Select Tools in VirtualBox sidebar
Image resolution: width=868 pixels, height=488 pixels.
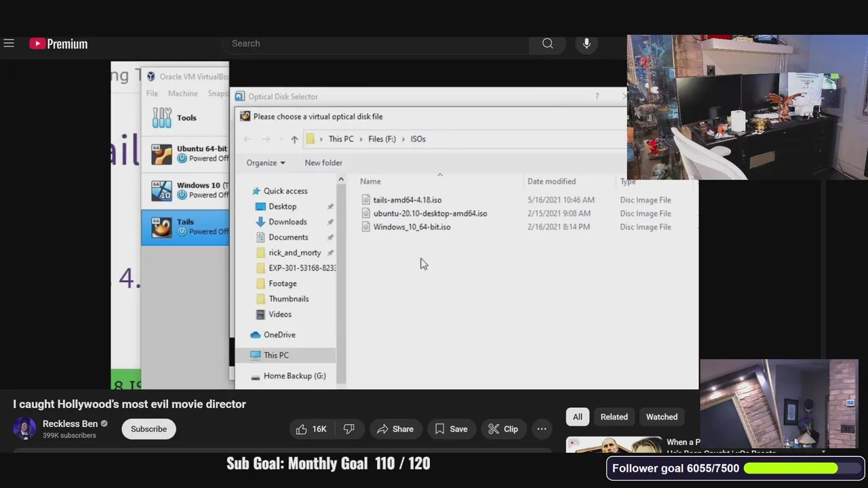185,118
